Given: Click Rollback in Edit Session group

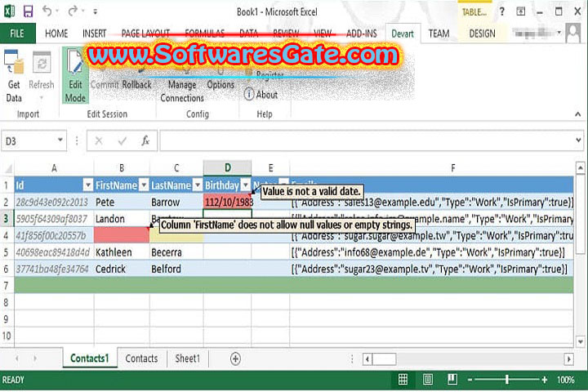Looking at the screenshot, I should 136,85.
